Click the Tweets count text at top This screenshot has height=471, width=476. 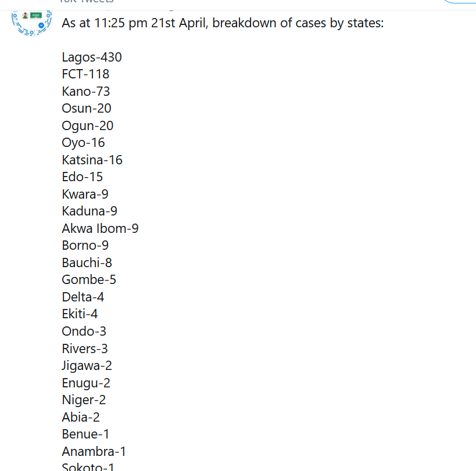[x=86, y=2]
